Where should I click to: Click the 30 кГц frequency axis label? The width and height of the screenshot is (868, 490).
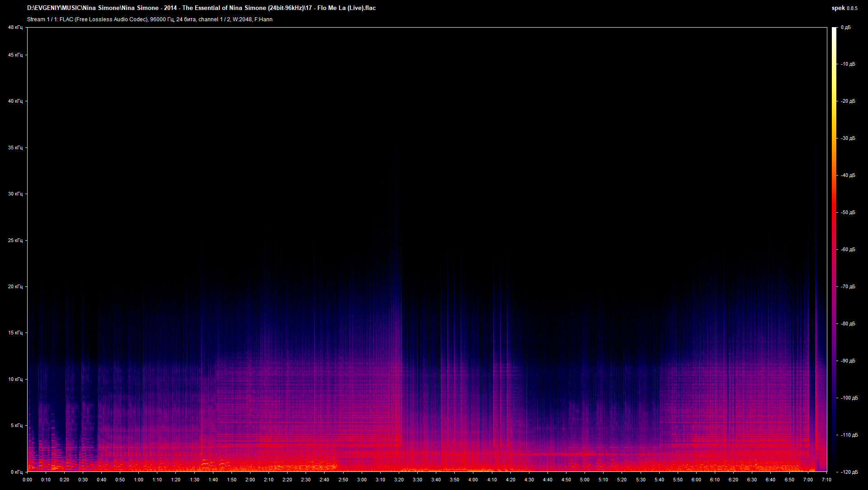click(x=15, y=194)
